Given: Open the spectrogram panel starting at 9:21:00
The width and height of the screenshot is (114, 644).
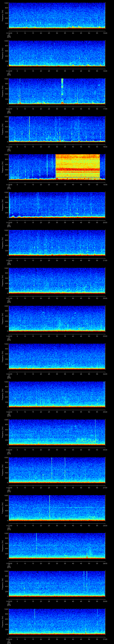Looking at the screenshot, I should tap(57, 280).
